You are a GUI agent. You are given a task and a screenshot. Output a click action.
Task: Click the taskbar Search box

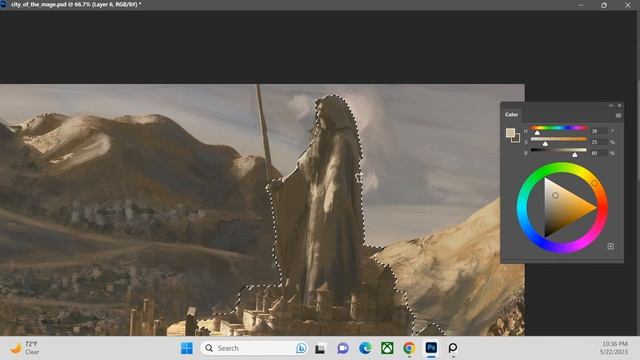click(x=254, y=348)
